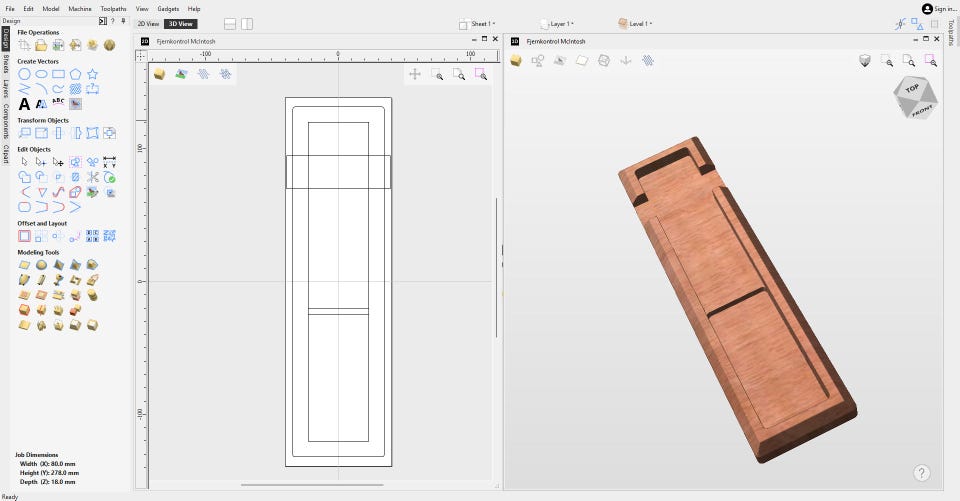Click the Draw Rectangle tool
The height and width of the screenshot is (501, 960).
pyautogui.click(x=58, y=74)
